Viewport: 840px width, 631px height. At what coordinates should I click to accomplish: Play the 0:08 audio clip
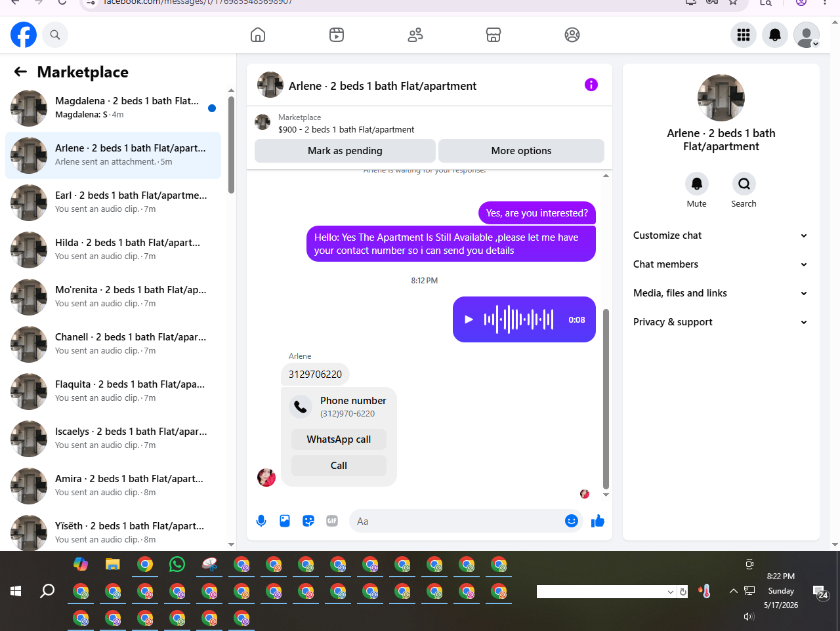[x=469, y=319]
